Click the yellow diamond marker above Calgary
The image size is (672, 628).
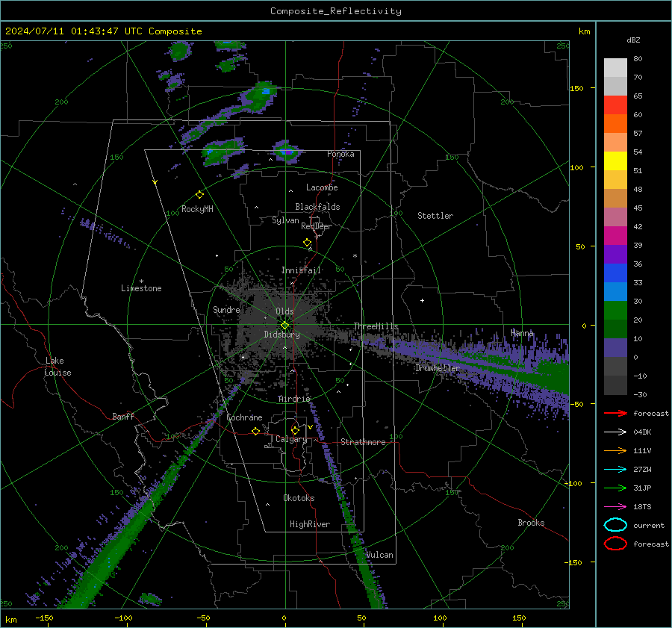click(x=295, y=430)
